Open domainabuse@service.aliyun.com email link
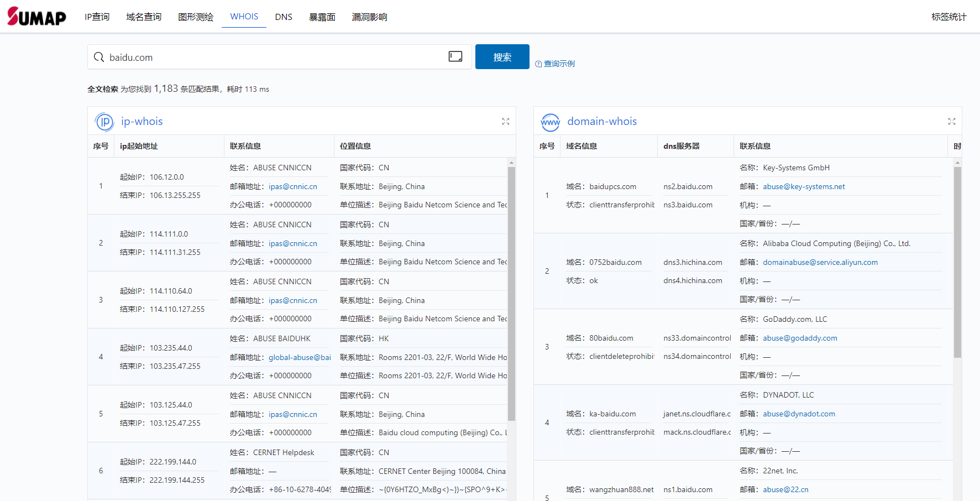Viewport: 980px width, 501px height. pos(820,262)
